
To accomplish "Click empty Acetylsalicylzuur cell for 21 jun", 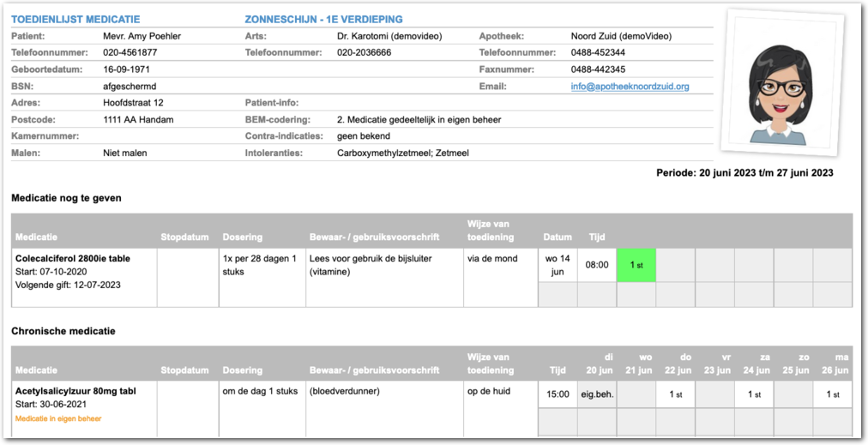I will pyautogui.click(x=636, y=394).
